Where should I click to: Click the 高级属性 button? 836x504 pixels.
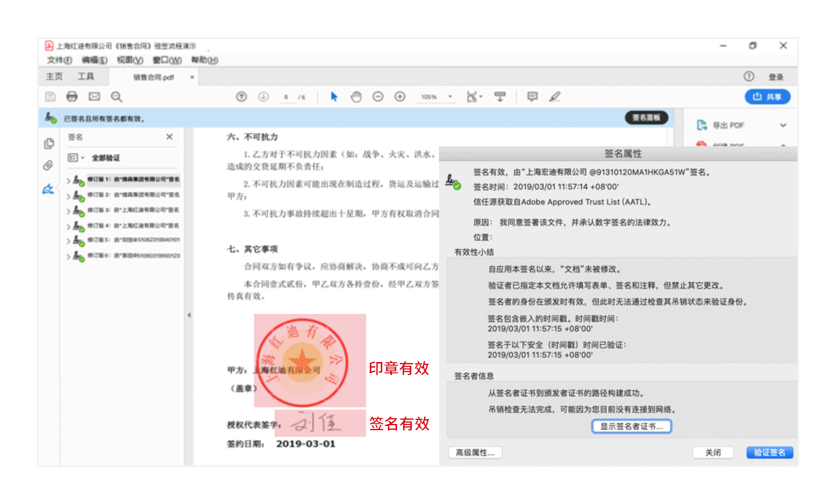pos(475,453)
